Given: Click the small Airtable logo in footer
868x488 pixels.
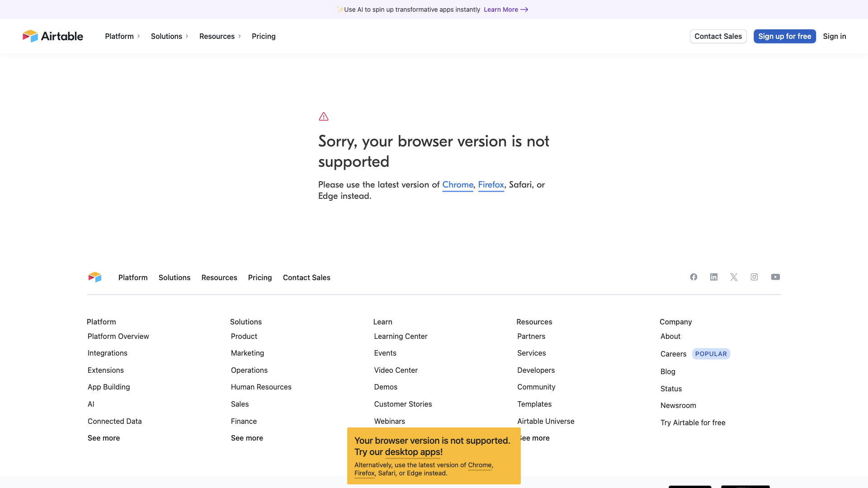Looking at the screenshot, I should coord(95,277).
